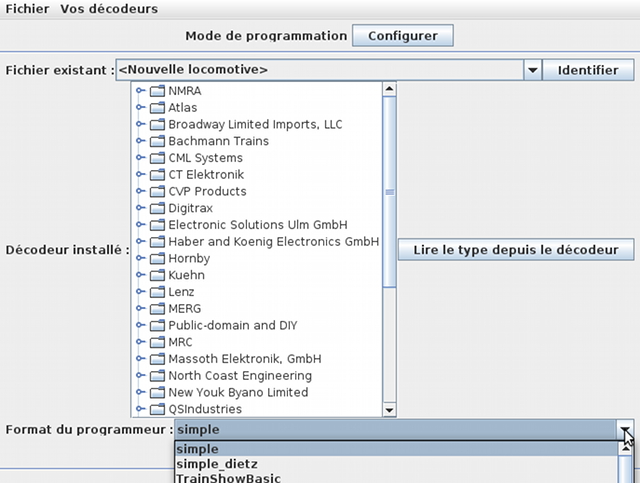Expand the CML Systems node
The height and width of the screenshot is (483, 640).
[140, 158]
